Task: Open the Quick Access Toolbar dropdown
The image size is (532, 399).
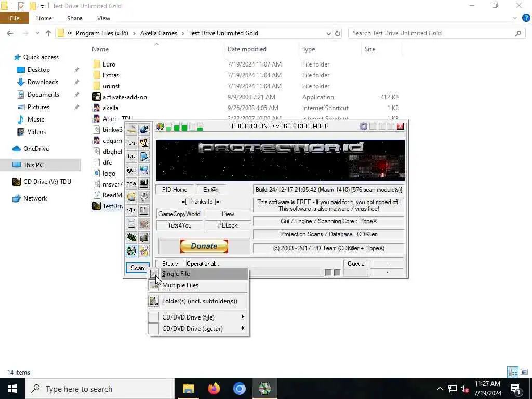Action: pos(42,6)
